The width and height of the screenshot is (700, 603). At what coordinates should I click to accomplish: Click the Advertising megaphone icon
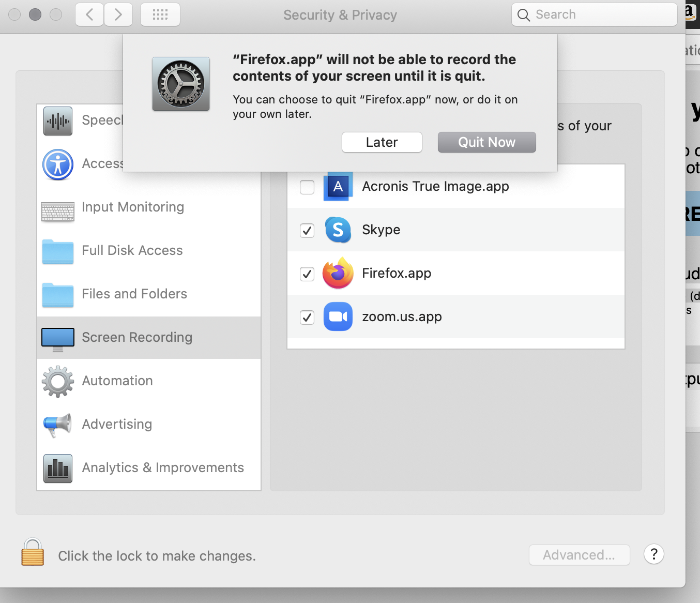pos(58,425)
